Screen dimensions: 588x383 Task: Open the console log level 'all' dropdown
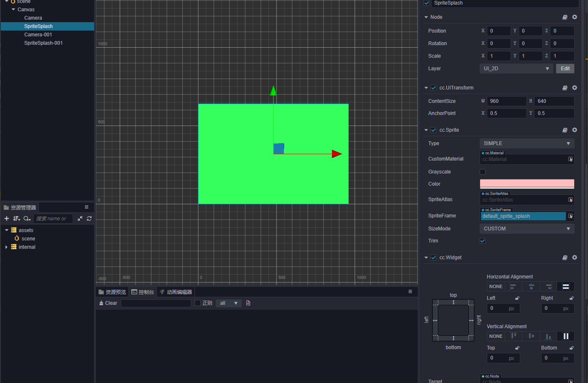[x=229, y=303]
